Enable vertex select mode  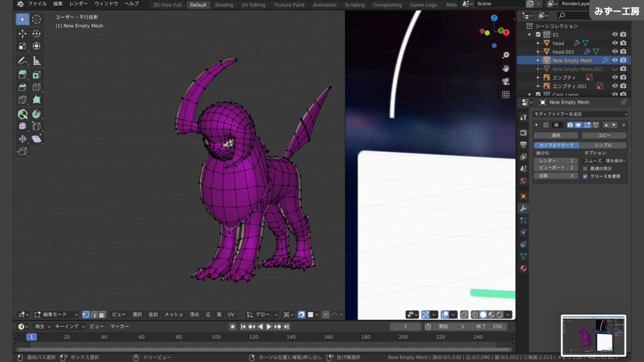[x=86, y=315]
